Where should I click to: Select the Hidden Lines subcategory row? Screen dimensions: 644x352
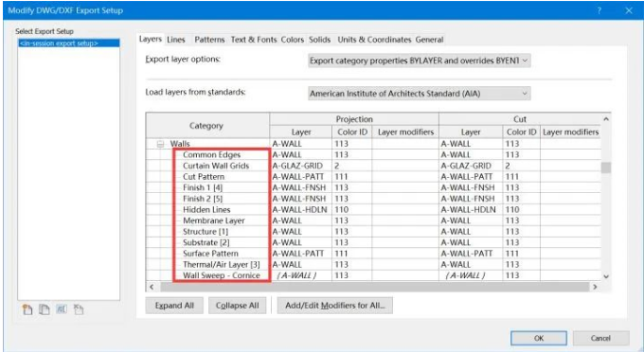coord(373,210)
